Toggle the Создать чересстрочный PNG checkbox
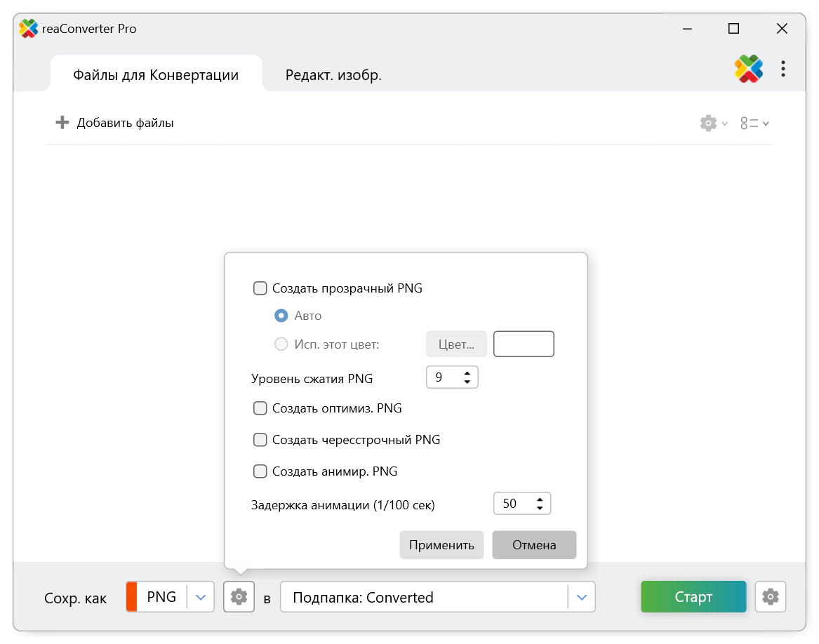The height and width of the screenshot is (644, 819). [260, 440]
